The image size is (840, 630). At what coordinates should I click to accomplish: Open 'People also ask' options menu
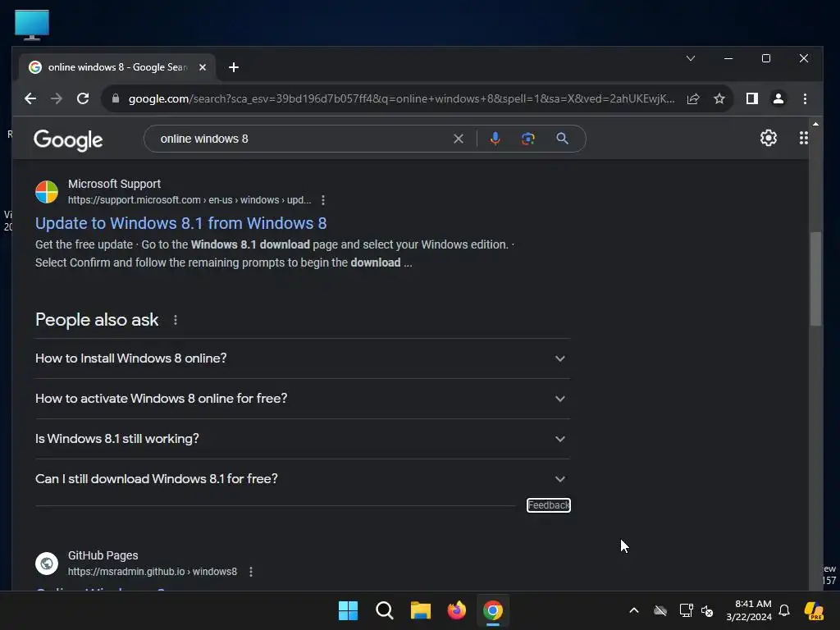tap(176, 321)
